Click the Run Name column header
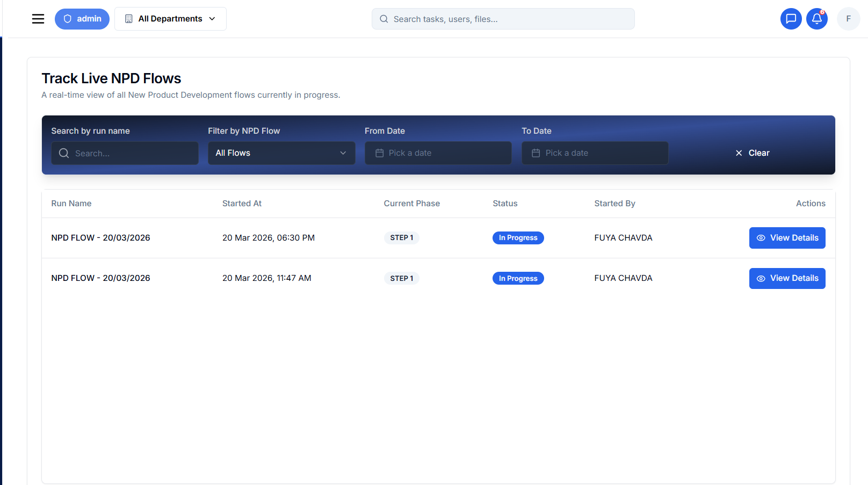 [71, 204]
